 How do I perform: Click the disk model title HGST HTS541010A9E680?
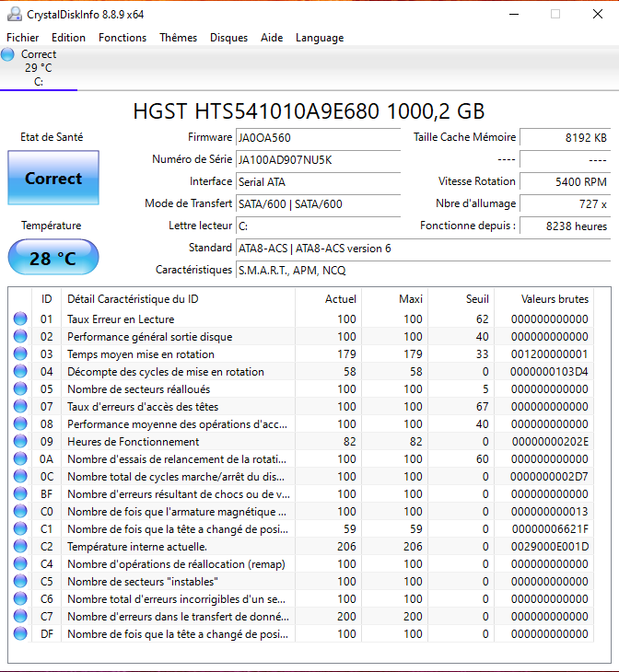click(309, 111)
